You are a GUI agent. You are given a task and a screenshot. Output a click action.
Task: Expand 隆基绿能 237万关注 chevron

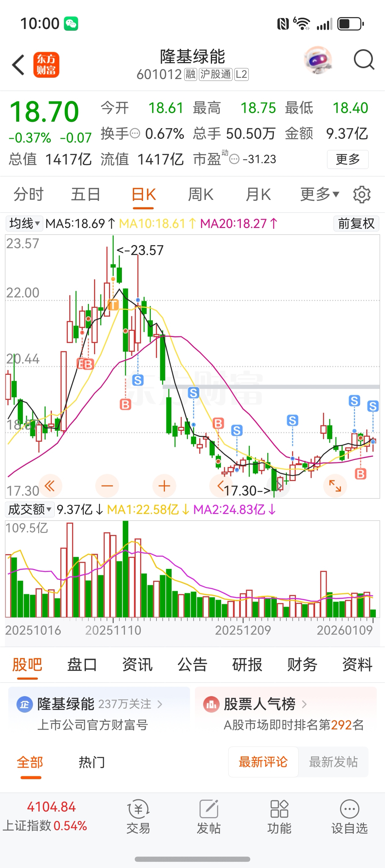[x=160, y=704]
